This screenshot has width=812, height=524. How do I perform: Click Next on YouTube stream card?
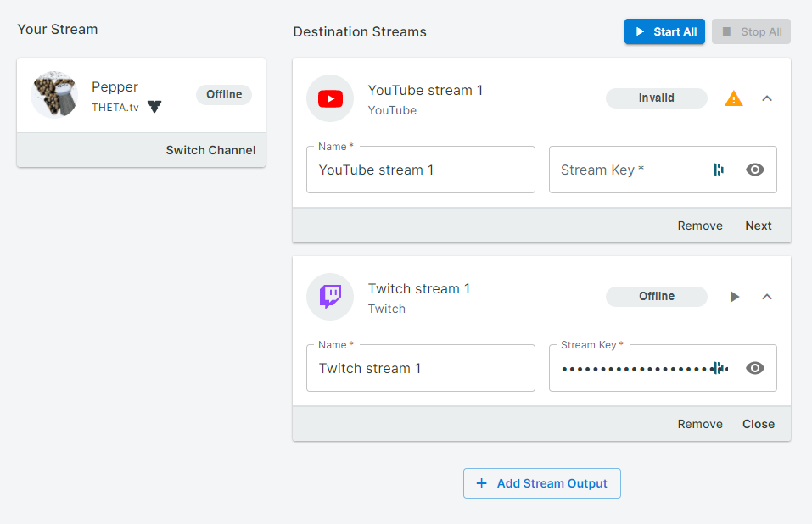759,226
